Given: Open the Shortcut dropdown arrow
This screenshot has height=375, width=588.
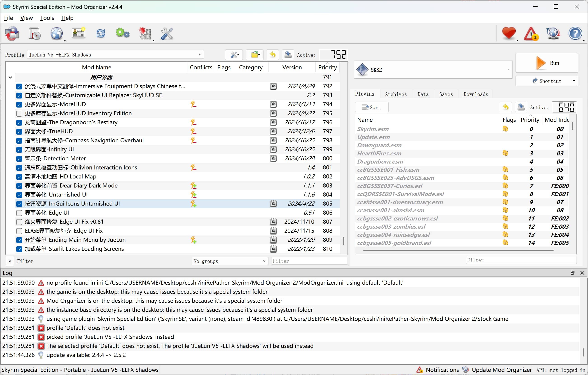Looking at the screenshot, I should point(574,81).
